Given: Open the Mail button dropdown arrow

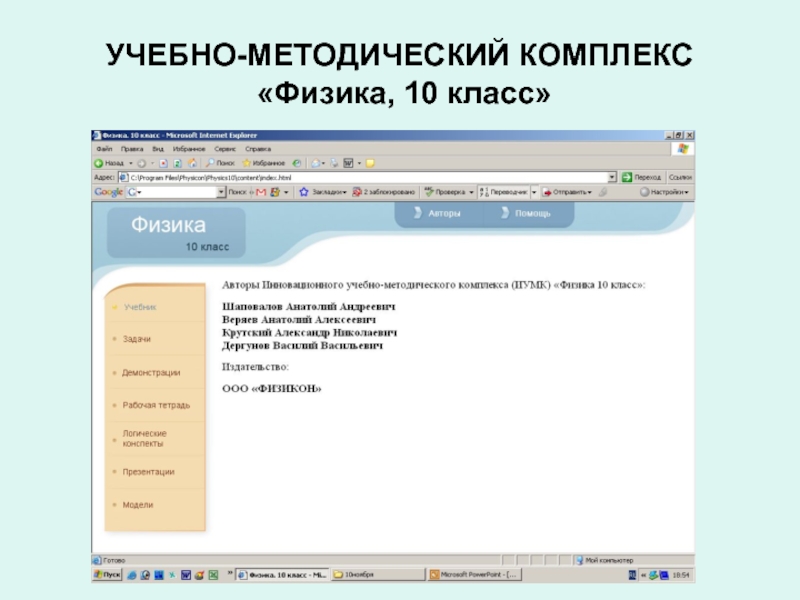Looking at the screenshot, I should (x=323, y=163).
